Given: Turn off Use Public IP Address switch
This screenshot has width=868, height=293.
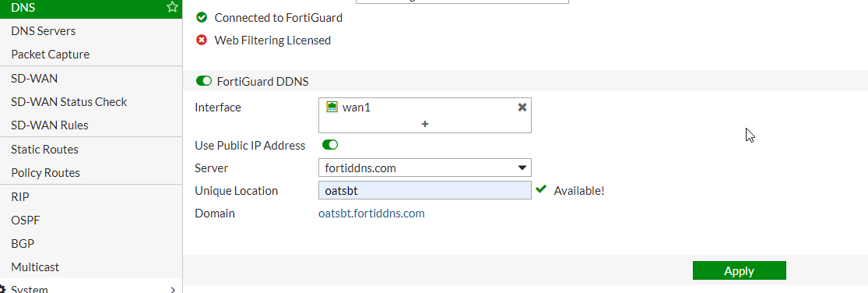Looking at the screenshot, I should click(330, 145).
